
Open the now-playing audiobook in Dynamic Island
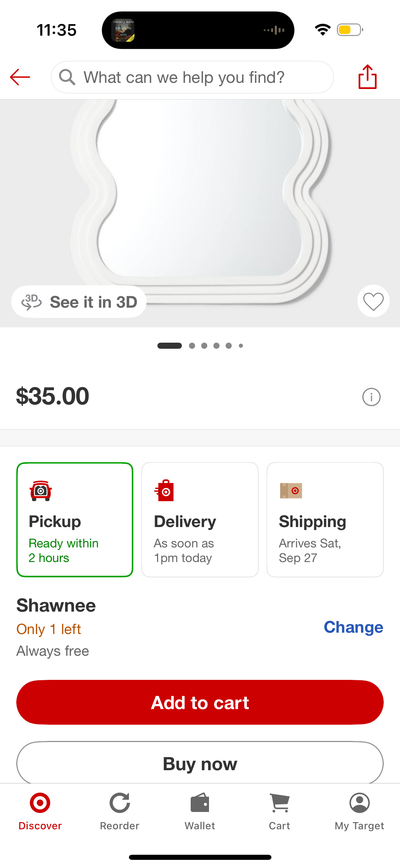123,30
